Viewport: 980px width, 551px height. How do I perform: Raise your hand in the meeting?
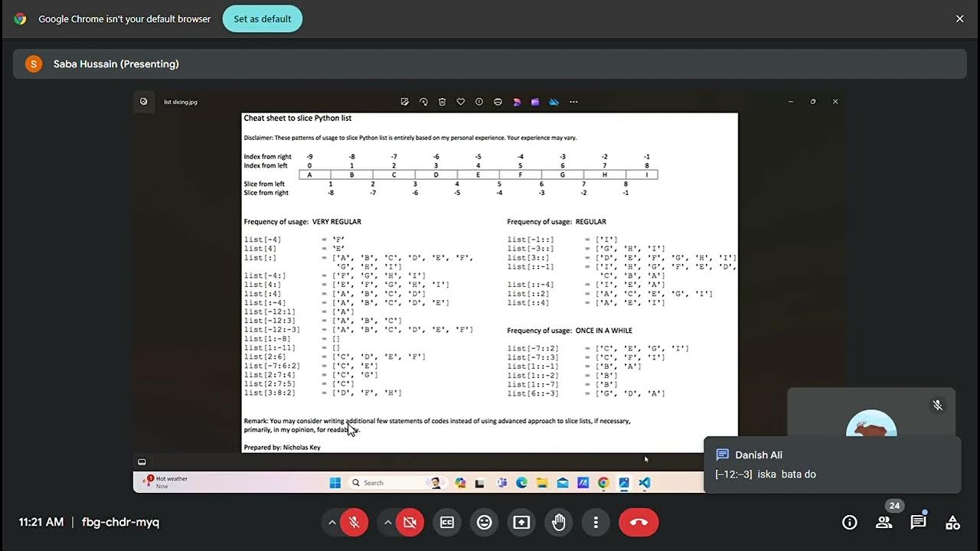559,522
